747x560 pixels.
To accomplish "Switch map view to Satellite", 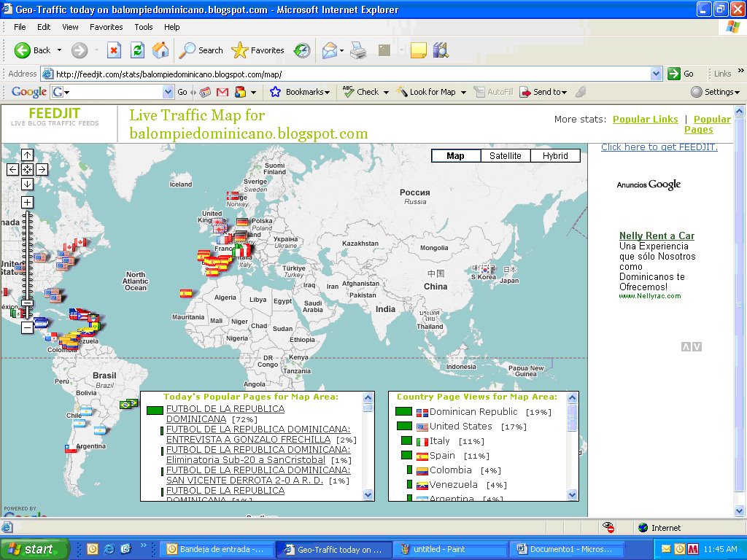I will point(505,156).
